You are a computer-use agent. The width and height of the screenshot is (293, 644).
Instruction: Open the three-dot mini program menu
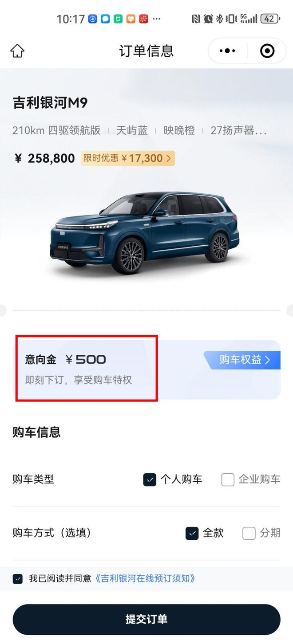pyautogui.click(x=227, y=51)
